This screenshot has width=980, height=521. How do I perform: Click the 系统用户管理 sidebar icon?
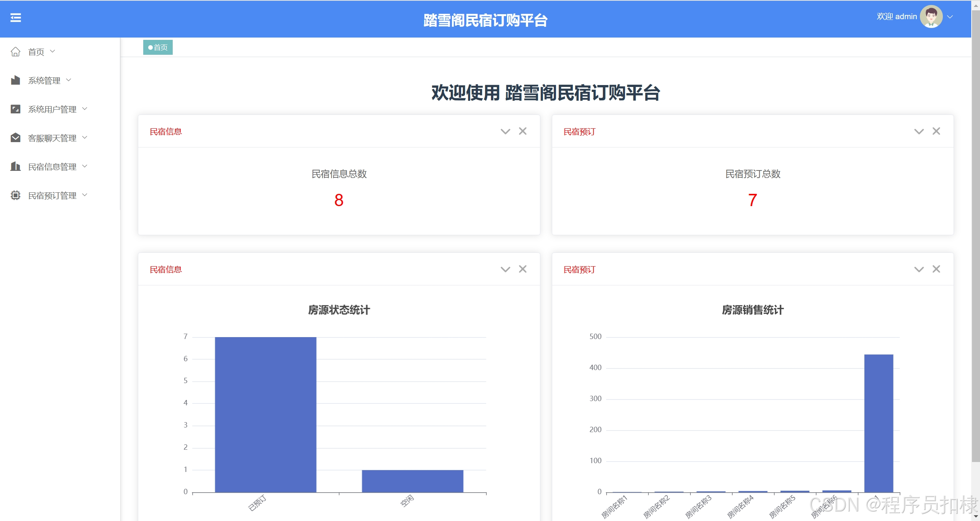[x=15, y=109]
